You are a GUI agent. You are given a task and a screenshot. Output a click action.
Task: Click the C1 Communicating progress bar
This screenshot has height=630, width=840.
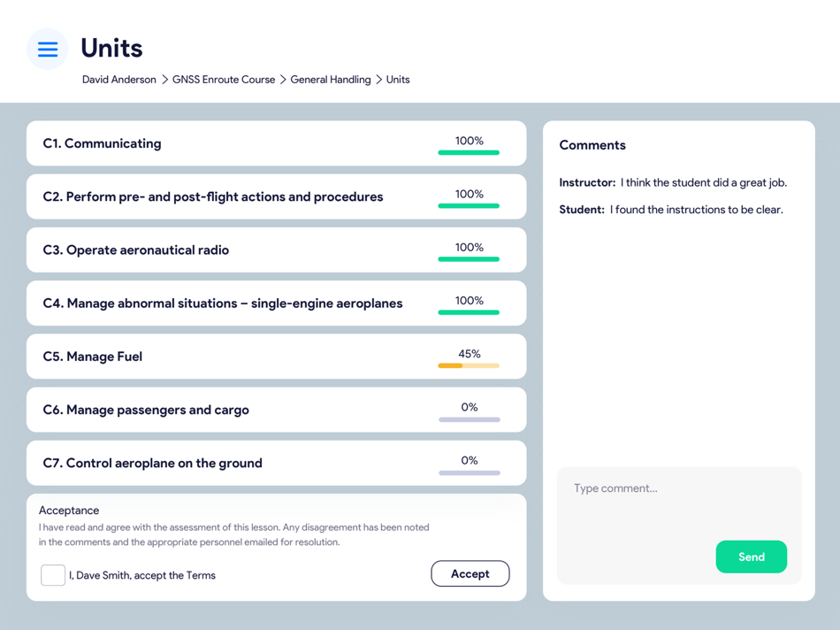pos(469,153)
